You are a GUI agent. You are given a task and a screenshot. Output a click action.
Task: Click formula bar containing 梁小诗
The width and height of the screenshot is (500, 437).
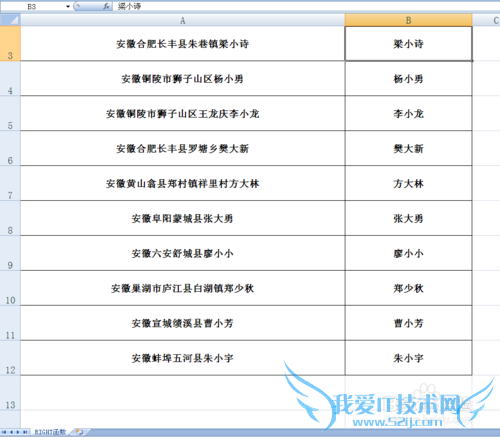tap(307, 6)
